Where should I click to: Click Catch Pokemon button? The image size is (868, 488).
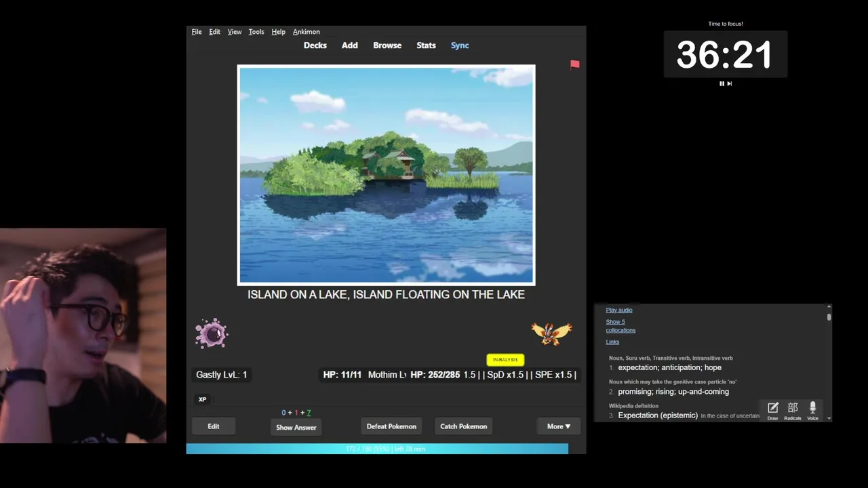click(x=464, y=426)
